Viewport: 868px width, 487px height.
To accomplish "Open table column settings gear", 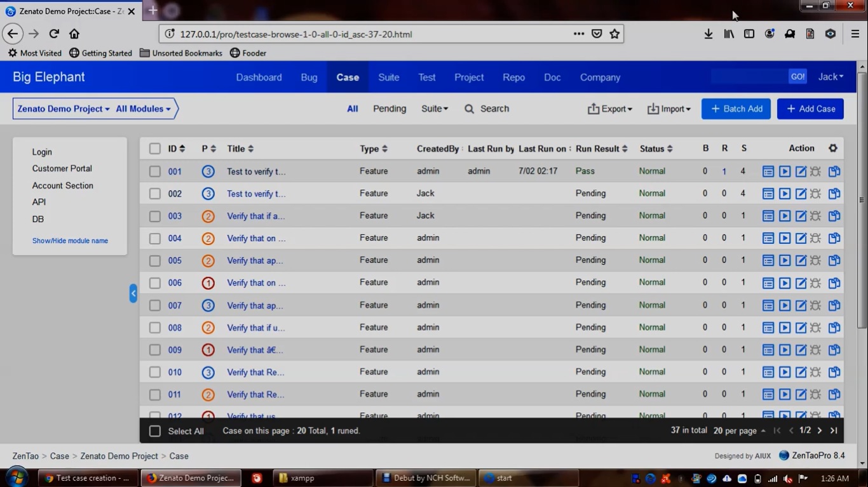I will coord(833,148).
